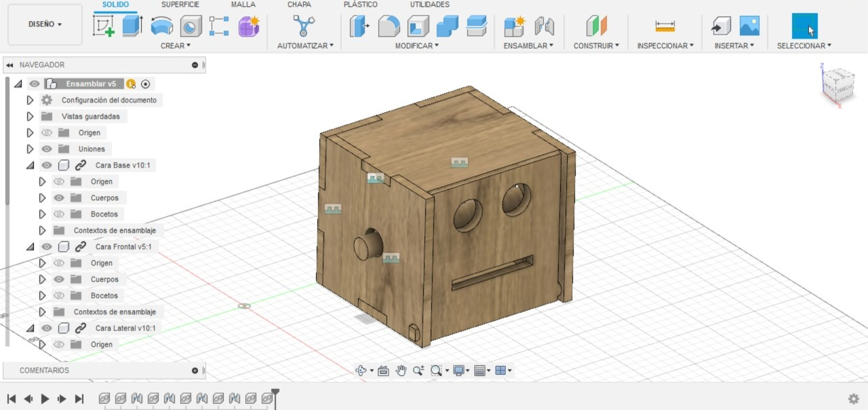Viewport: 868px width, 410px height.
Task: Hide the Cara Lateral v10:1 component
Action: pyautogui.click(x=47, y=328)
